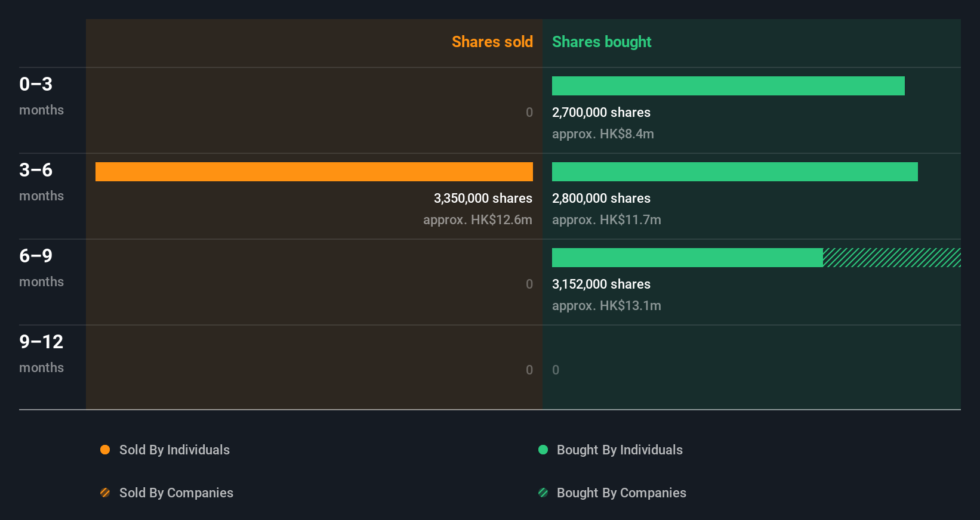Click the orange 3–6 months sold bar

pos(314,172)
